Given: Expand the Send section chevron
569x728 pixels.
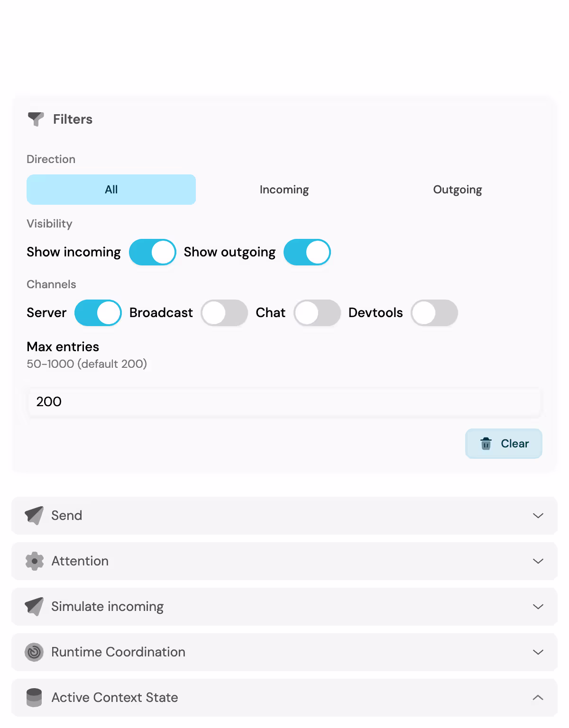Looking at the screenshot, I should 538,515.
